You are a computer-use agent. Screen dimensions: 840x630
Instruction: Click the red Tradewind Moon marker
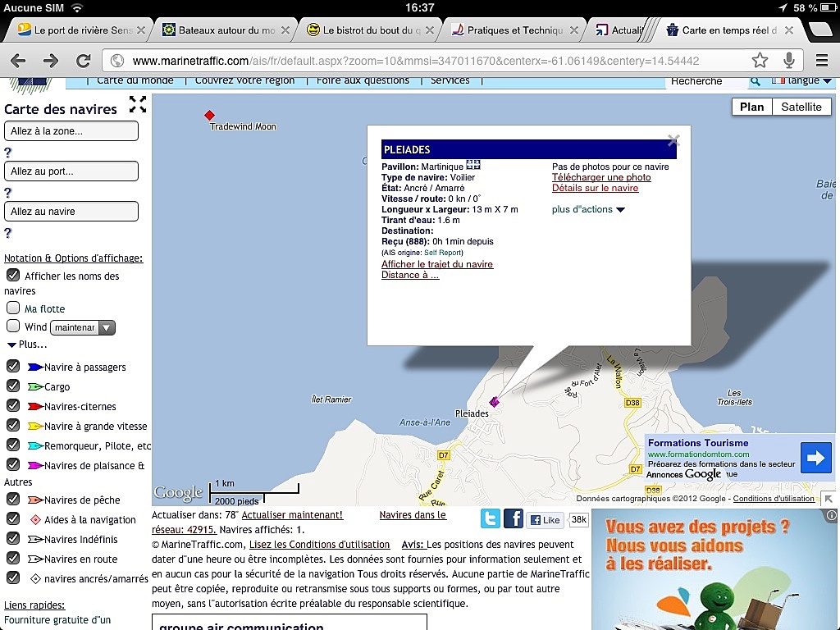(209, 115)
